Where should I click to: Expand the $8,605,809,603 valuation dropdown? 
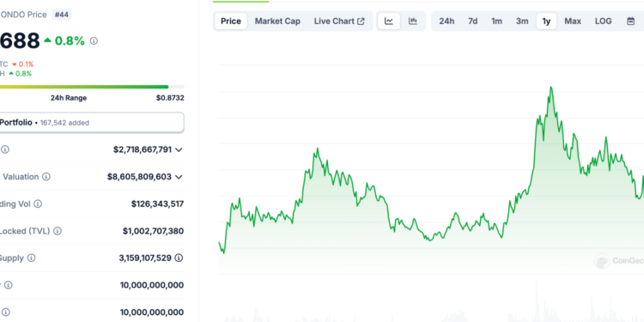(x=179, y=177)
